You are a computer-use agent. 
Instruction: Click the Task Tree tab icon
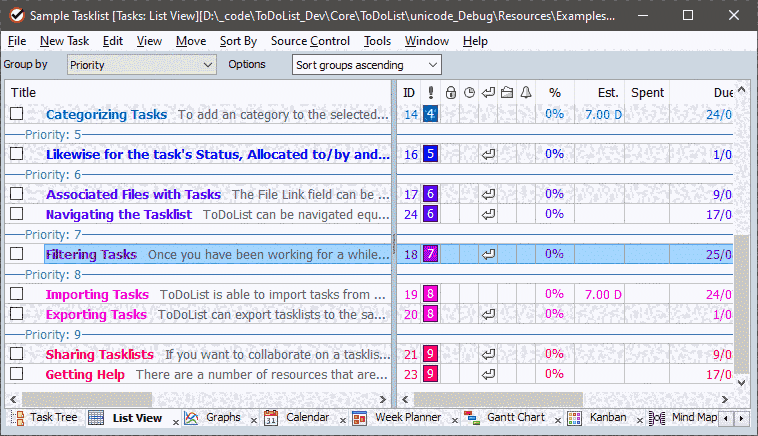coord(17,418)
